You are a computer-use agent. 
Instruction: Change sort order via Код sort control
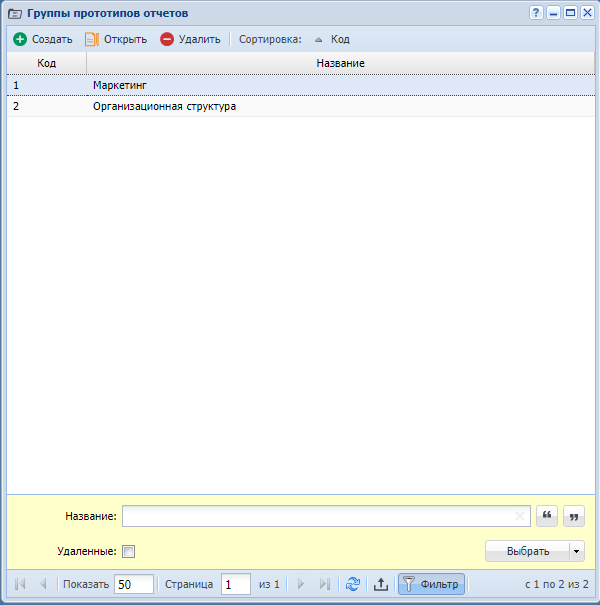tap(332, 39)
